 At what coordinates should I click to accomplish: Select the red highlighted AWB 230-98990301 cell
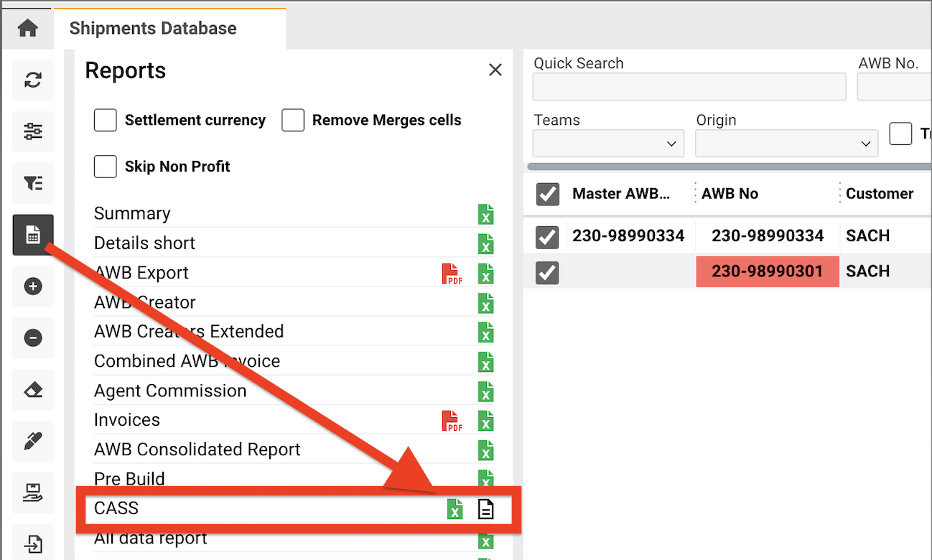coord(767,271)
